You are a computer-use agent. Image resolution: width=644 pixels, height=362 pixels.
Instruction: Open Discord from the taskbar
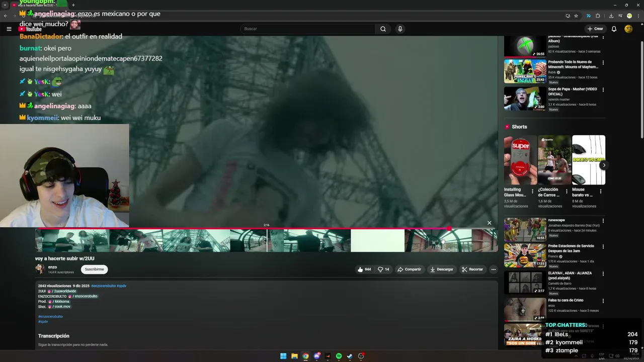point(316,356)
